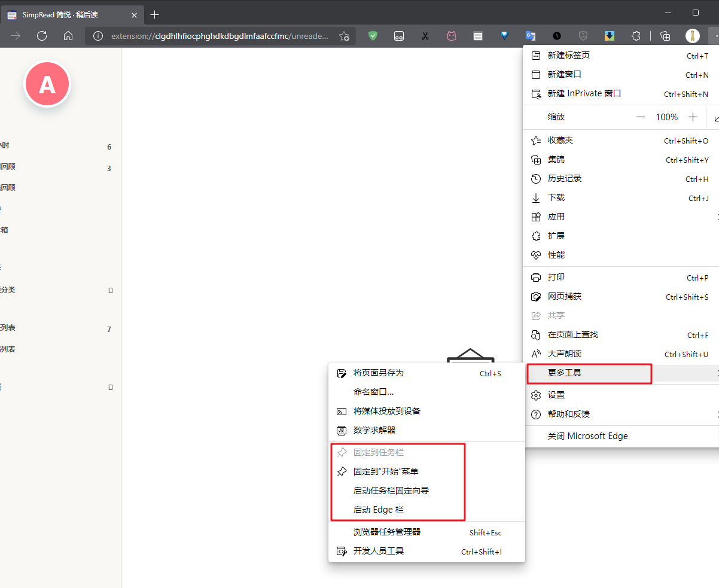
Task: Open the scissors clipping extension
Action: tap(425, 36)
